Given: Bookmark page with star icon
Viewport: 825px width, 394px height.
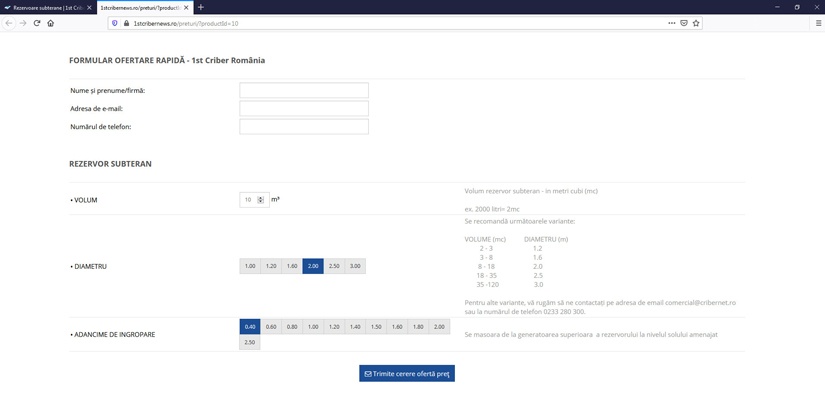Looking at the screenshot, I should pyautogui.click(x=696, y=23).
